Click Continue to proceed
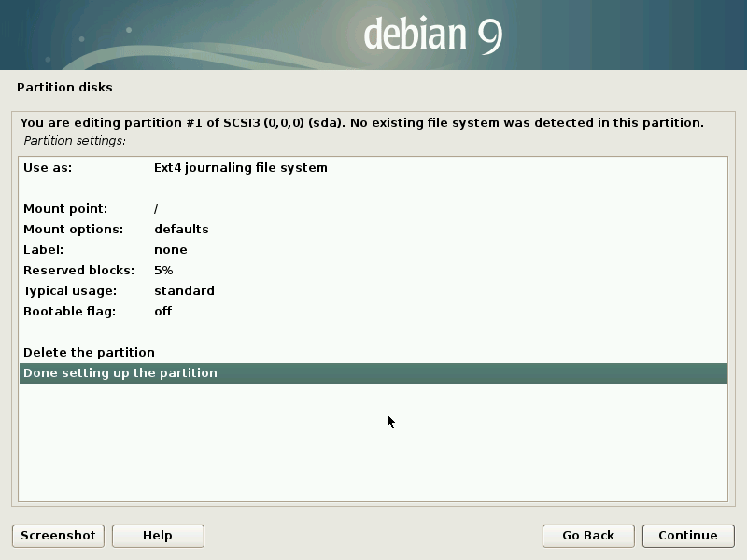 pos(687,536)
